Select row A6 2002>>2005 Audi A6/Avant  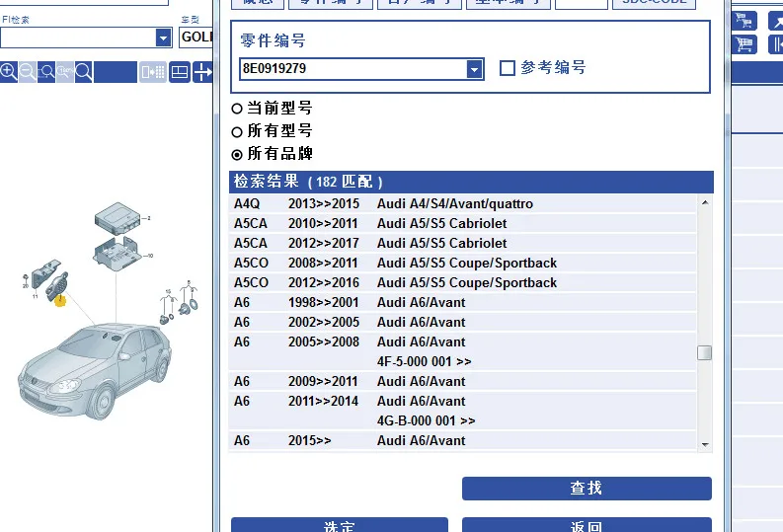click(x=462, y=322)
